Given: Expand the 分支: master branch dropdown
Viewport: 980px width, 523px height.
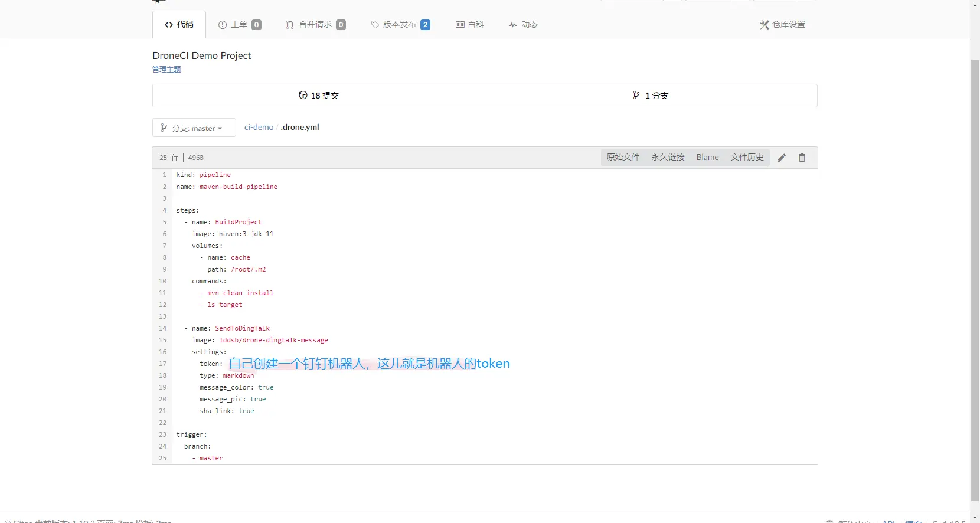Looking at the screenshot, I should (194, 128).
